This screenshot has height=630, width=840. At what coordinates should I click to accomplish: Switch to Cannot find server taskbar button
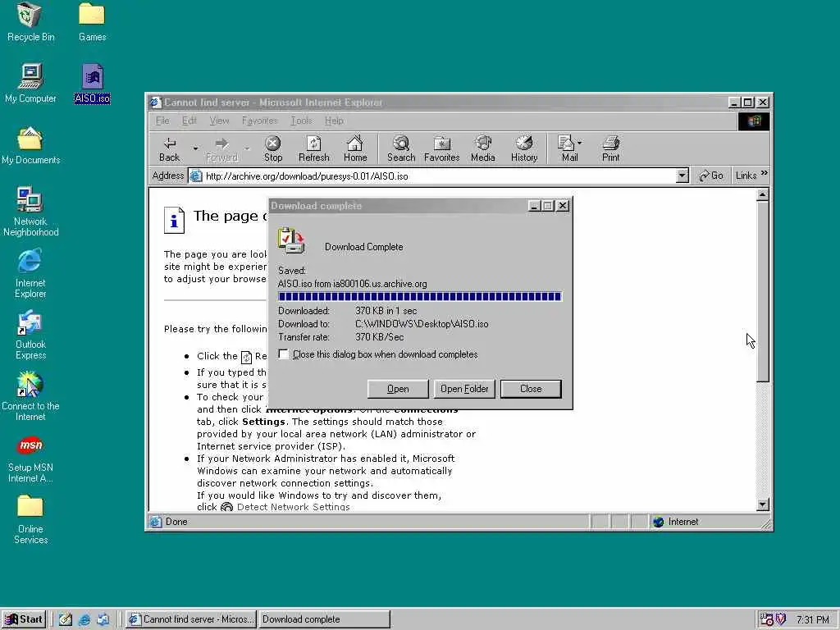tap(191, 619)
